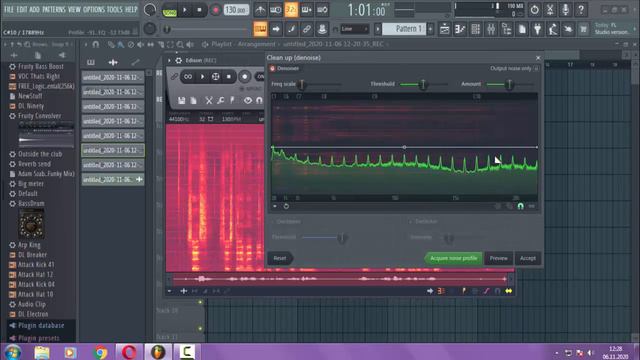Image resolution: width=640 pixels, height=360 pixels.
Task: Open the EDIT menu
Action: click(x=22, y=9)
